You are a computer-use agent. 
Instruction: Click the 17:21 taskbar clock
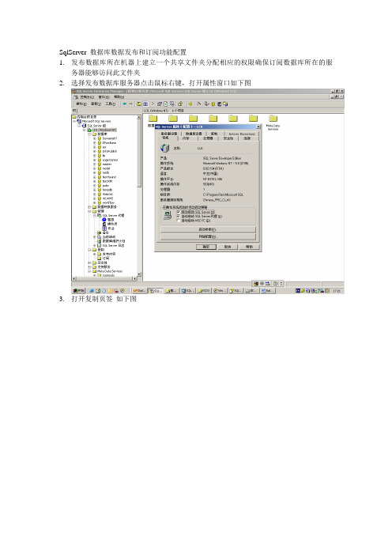(337, 291)
